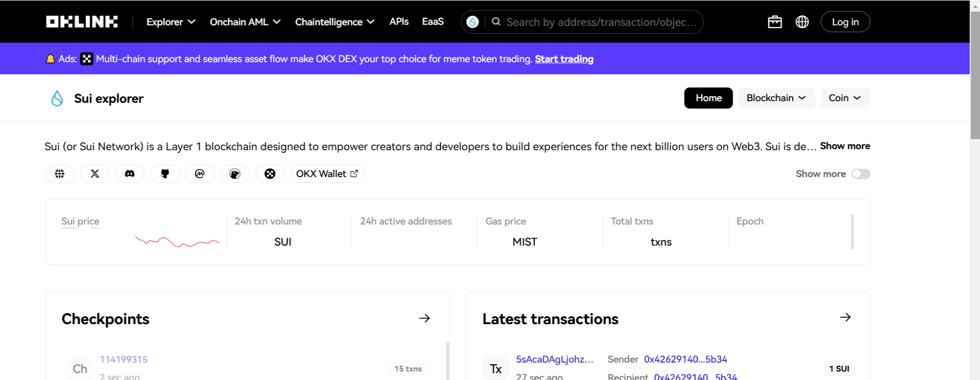Click the 15 txns badge
Viewport: 980px width, 380px height.
click(x=408, y=369)
